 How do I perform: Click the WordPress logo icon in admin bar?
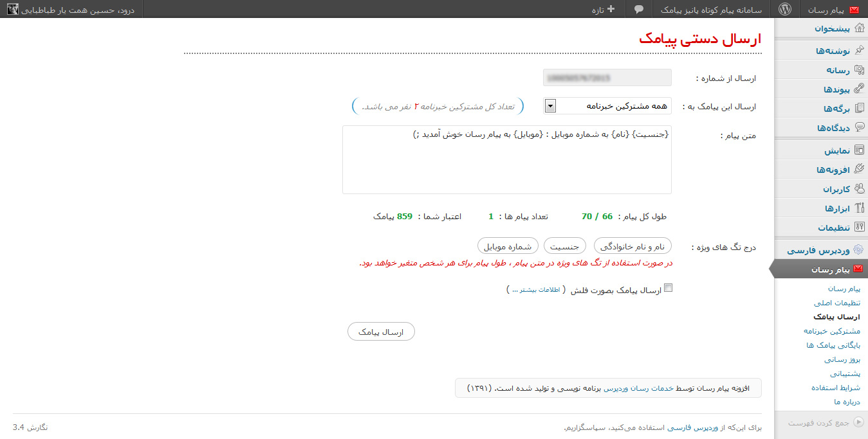784,9
